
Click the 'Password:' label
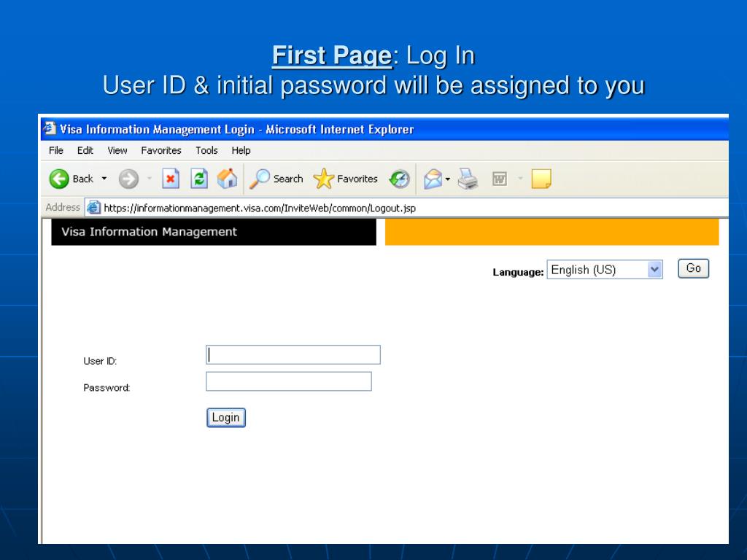pyautogui.click(x=107, y=388)
